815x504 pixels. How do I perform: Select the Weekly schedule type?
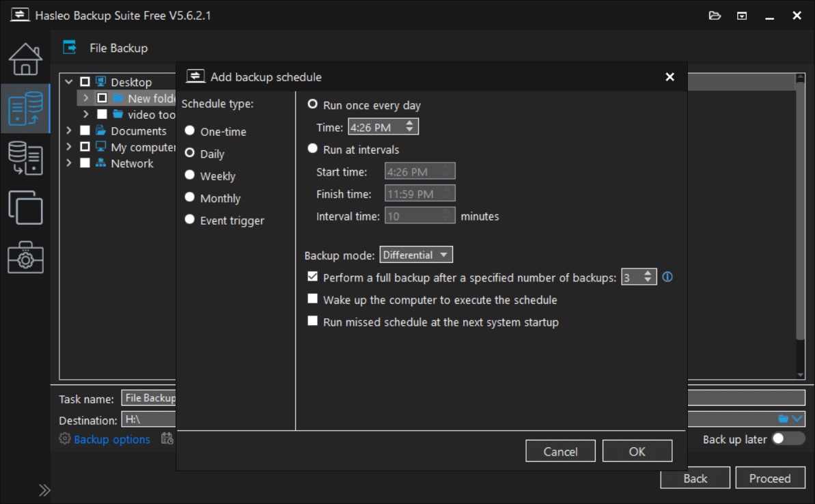(189, 176)
